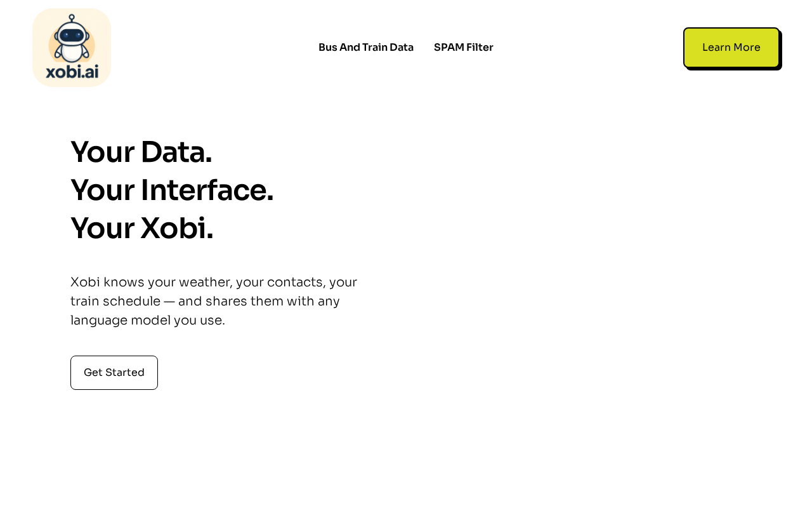Open the Bus And Train Data page
This screenshot has width=812, height=508.
coord(365,47)
